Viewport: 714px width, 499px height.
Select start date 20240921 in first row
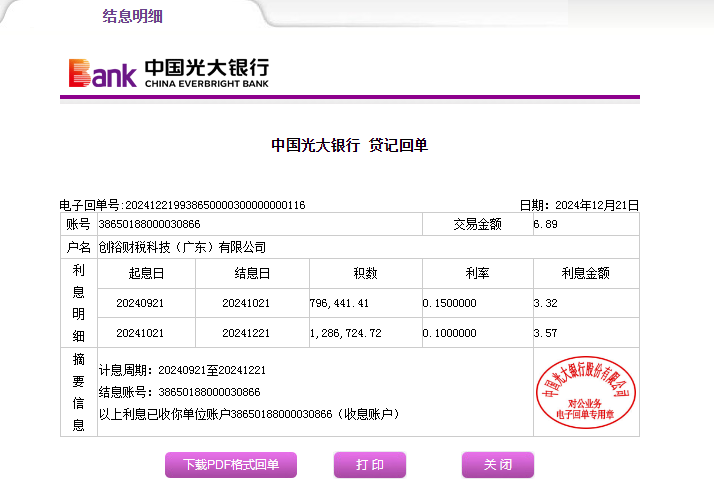coord(140,303)
